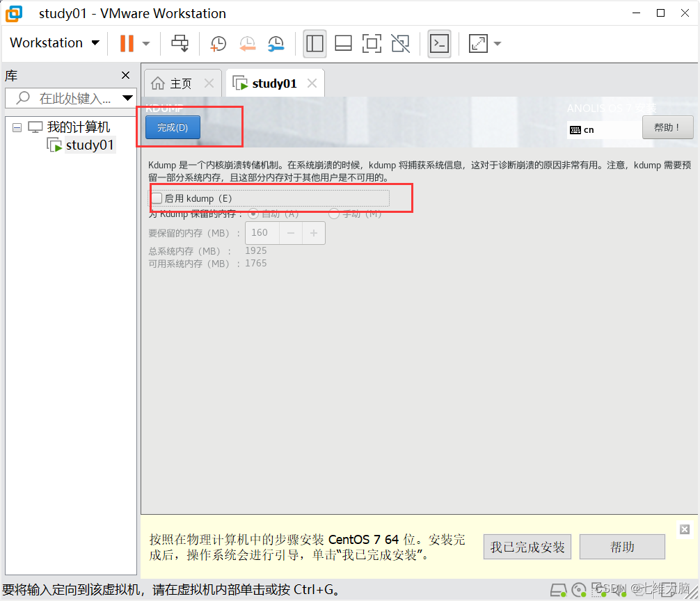Enable the 启用 kdump checkbox

tap(157, 198)
